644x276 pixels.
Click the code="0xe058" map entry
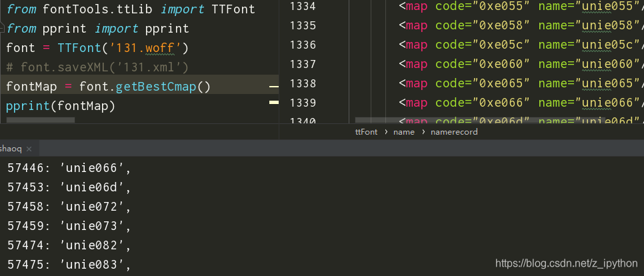(521, 25)
